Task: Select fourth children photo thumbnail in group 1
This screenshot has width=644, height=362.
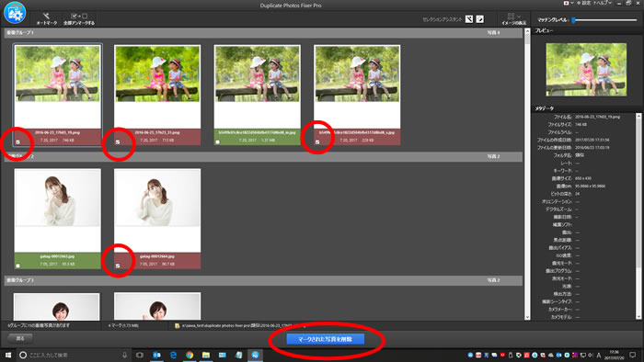Action: (x=357, y=74)
